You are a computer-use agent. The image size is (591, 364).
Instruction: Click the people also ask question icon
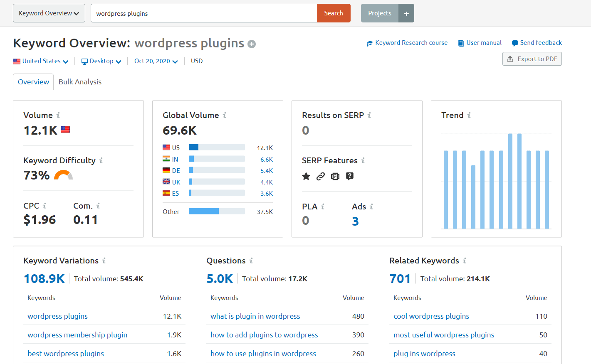point(350,176)
